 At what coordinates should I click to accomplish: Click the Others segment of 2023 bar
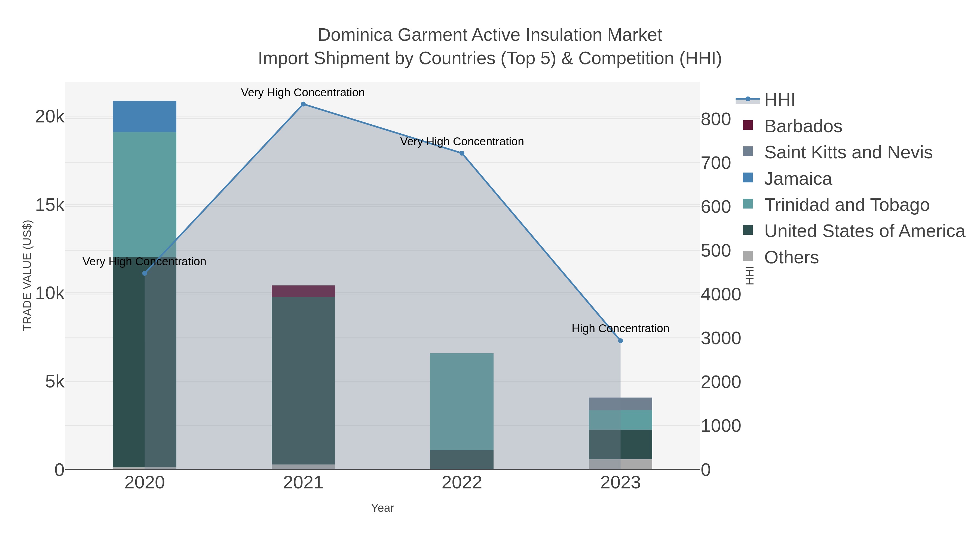tap(620, 464)
